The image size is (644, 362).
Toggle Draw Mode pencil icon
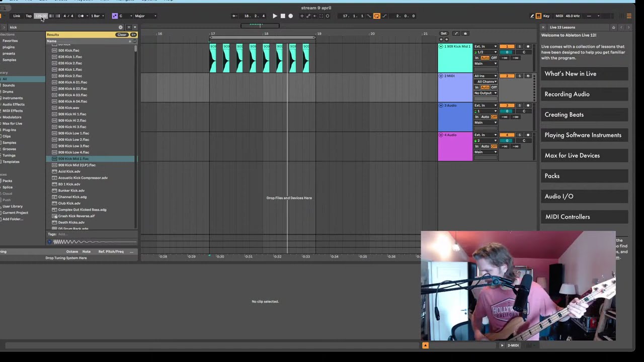pos(532,16)
